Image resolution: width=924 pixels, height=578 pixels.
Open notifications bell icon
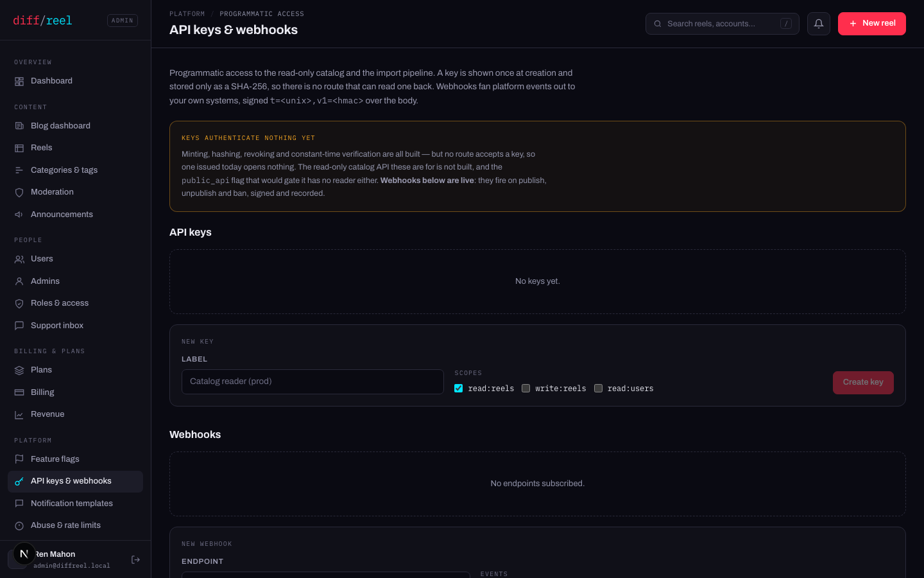(x=819, y=24)
